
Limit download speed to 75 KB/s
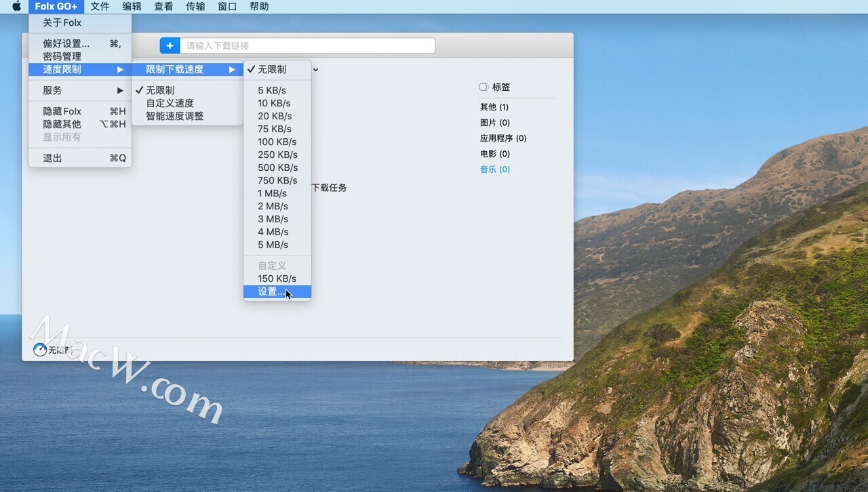tap(277, 129)
